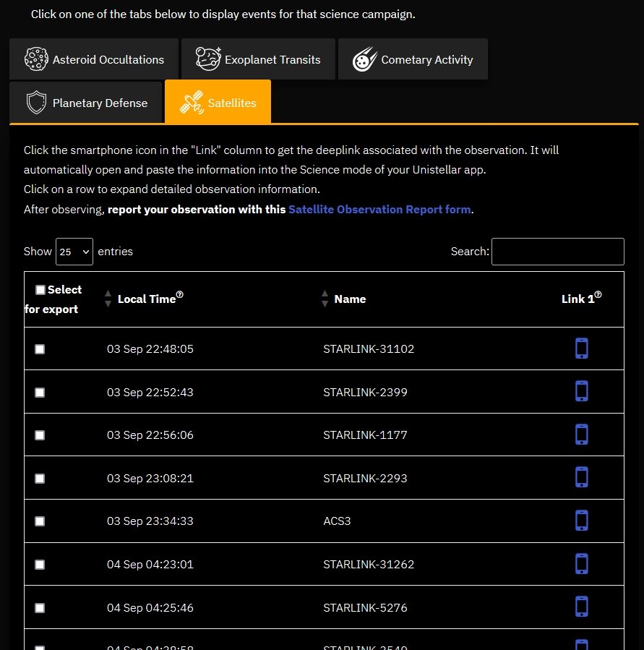Check the Select for export header checkbox
644x650 pixels.
pos(40,290)
